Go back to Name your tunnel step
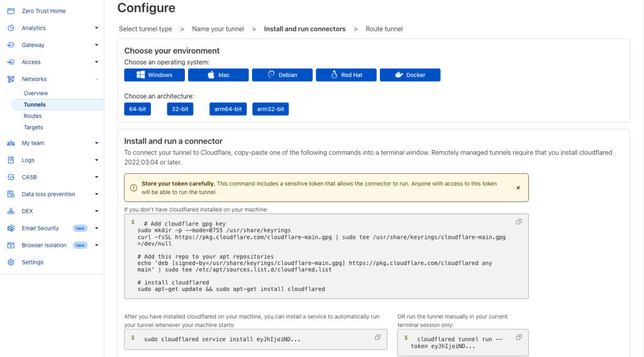 218,29
